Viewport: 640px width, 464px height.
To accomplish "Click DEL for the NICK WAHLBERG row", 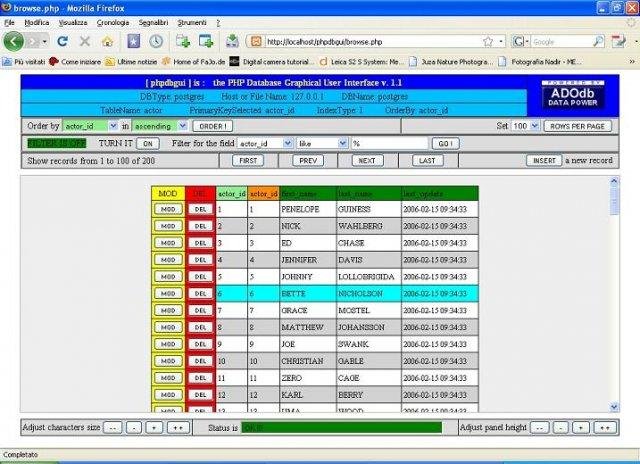I will (200, 226).
